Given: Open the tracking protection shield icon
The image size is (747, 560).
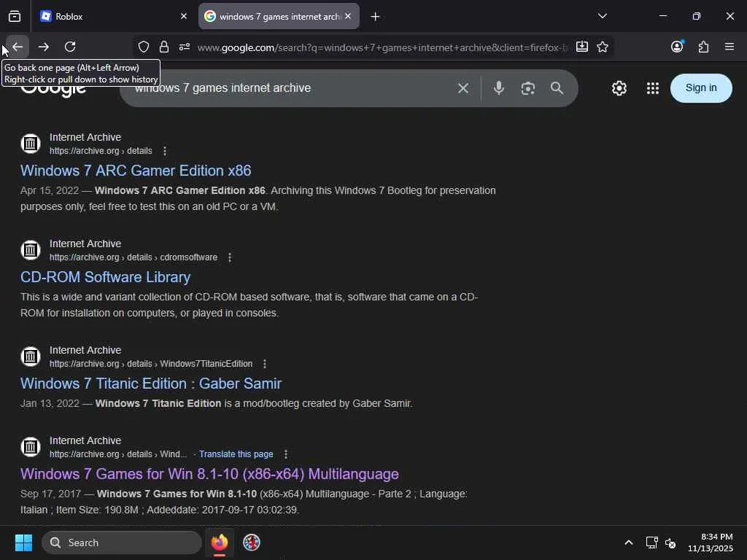Looking at the screenshot, I should tap(144, 47).
